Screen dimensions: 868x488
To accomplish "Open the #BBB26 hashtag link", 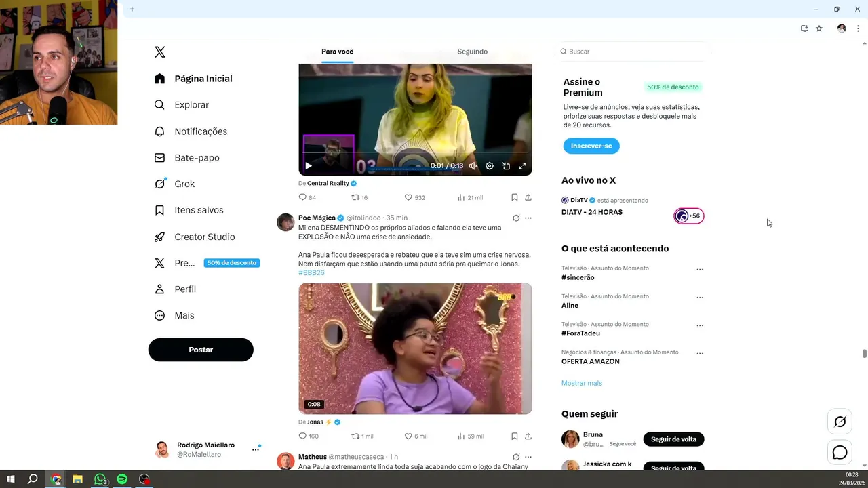I will [311, 273].
